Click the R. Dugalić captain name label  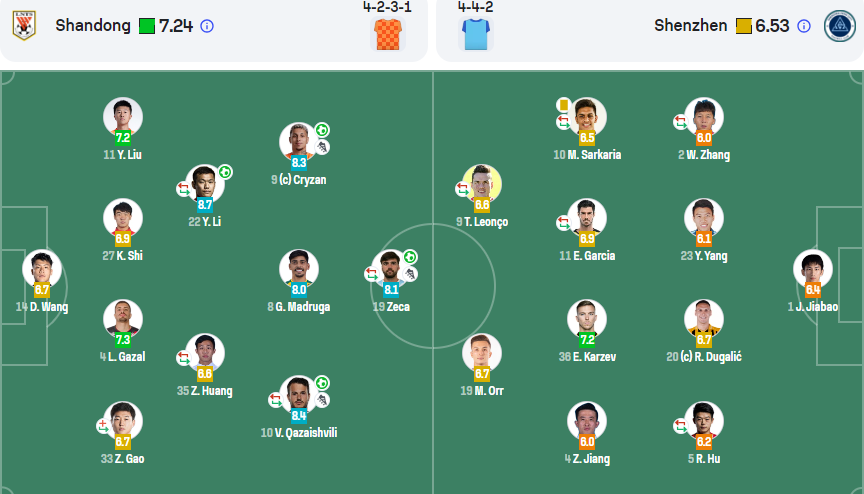click(x=704, y=357)
